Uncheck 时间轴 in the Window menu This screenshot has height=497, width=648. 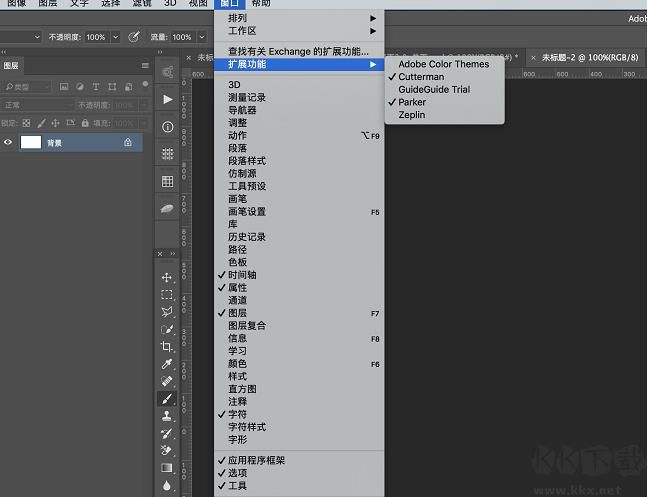click(299, 275)
